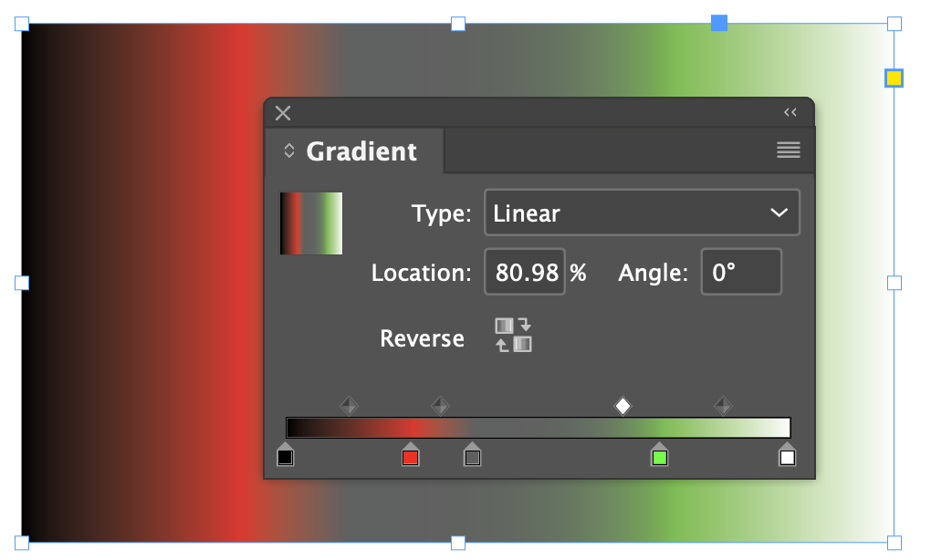Open the gradient Type dropdown
This screenshot has width=931, height=560.
tap(642, 213)
